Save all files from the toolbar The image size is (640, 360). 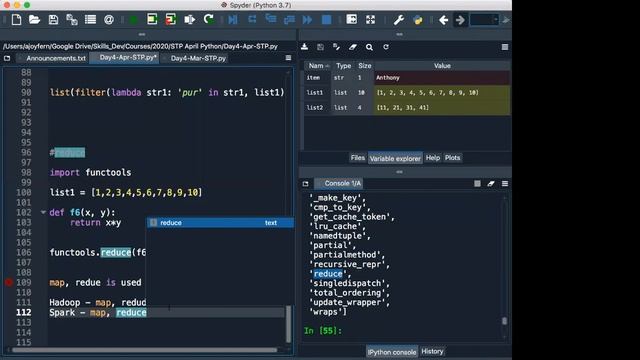[72, 20]
